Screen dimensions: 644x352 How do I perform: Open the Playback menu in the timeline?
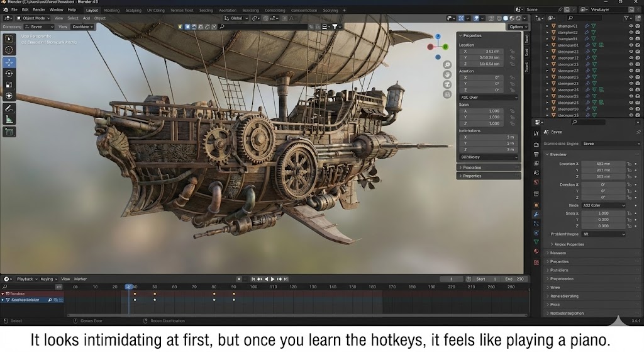(26, 279)
